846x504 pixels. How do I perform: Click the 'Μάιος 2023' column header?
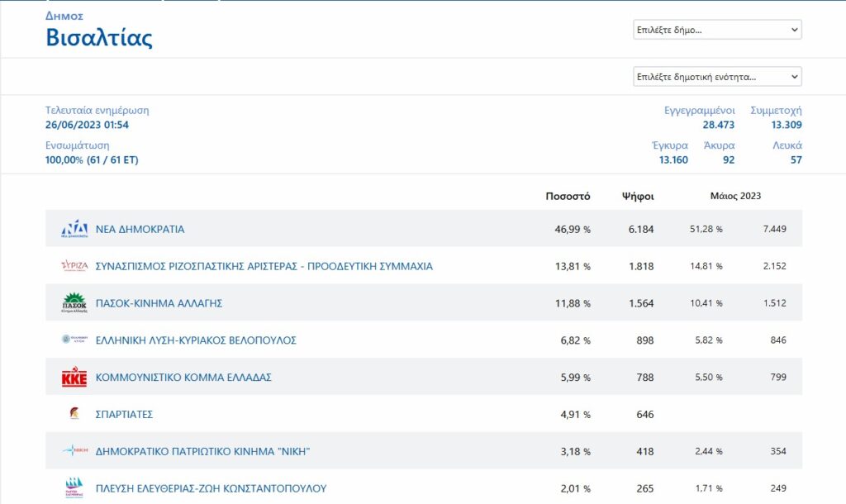tap(735, 197)
